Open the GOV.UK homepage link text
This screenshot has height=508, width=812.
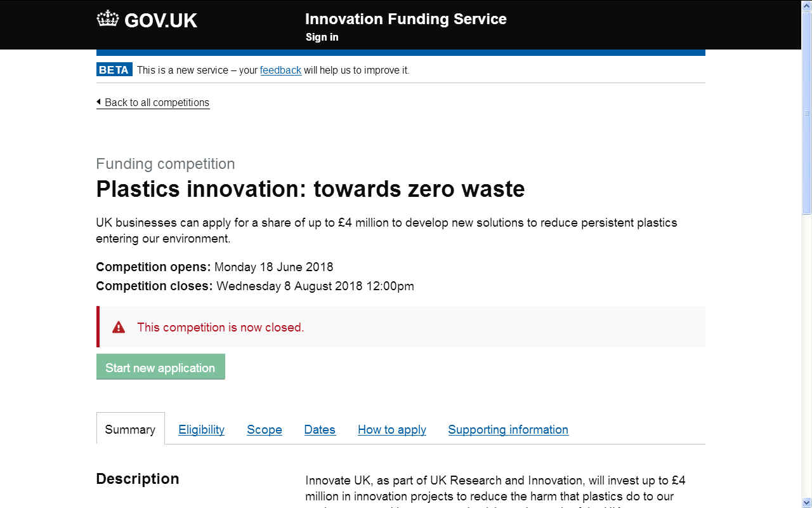pos(160,20)
